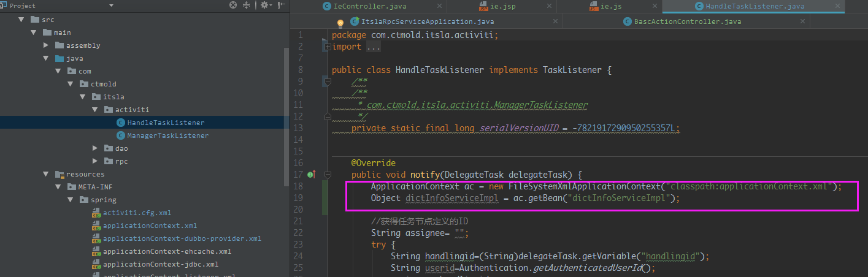The height and width of the screenshot is (277, 868).
Task: Click the TaskListener interface name
Action: click(x=572, y=70)
